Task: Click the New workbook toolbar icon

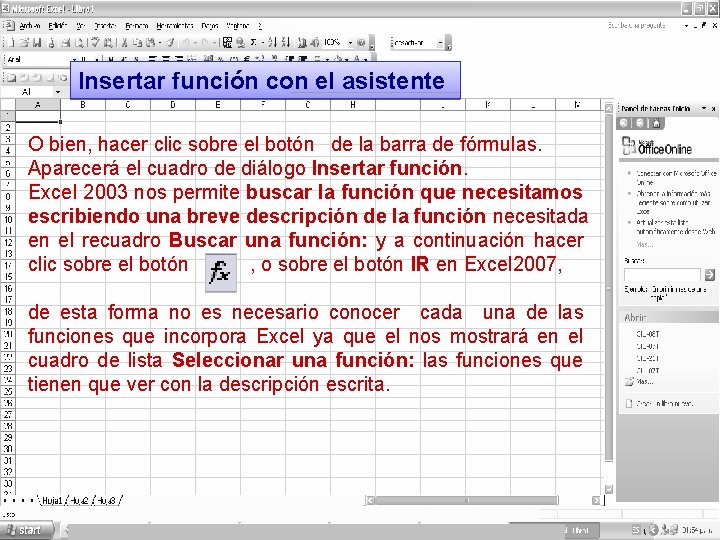Action: point(11,43)
